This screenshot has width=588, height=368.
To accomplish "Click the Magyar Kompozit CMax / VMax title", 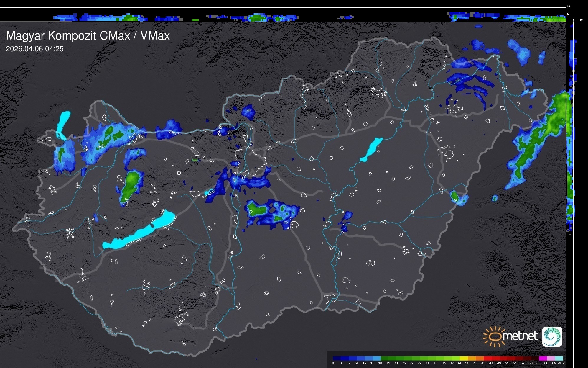I will [88, 36].
